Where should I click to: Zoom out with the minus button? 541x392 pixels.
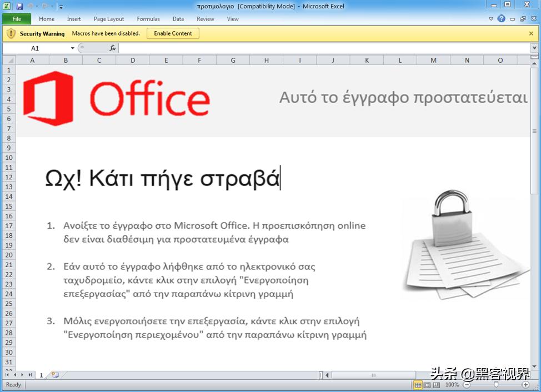pyautogui.click(x=467, y=385)
